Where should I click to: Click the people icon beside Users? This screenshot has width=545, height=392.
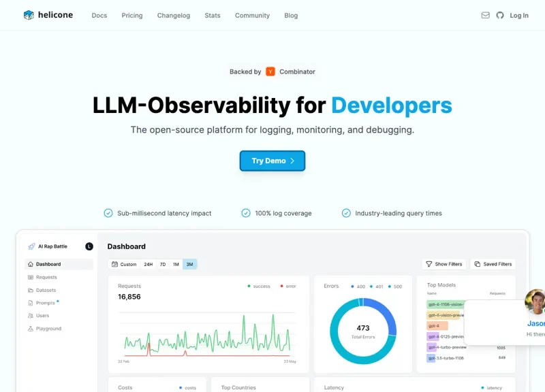(31, 316)
